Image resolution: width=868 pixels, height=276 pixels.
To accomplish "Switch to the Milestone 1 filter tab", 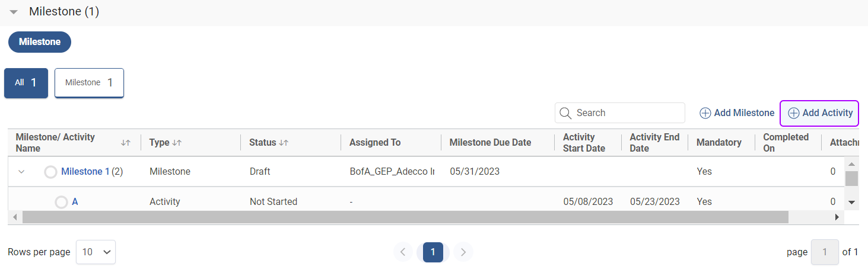I will click(89, 83).
